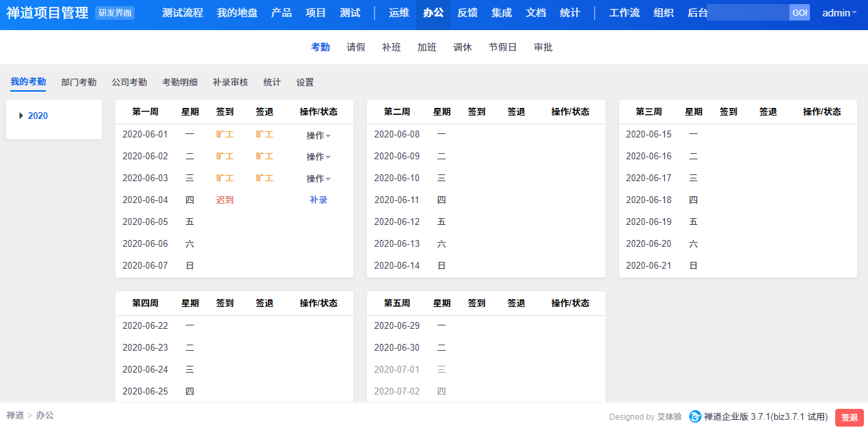Focus the top search input field
The width and height of the screenshot is (868, 428).
[748, 13]
